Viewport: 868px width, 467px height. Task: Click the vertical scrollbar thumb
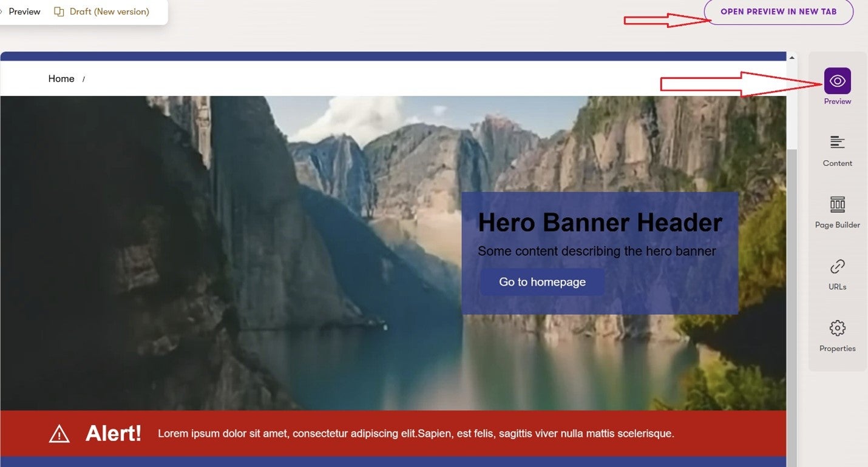tap(792, 308)
